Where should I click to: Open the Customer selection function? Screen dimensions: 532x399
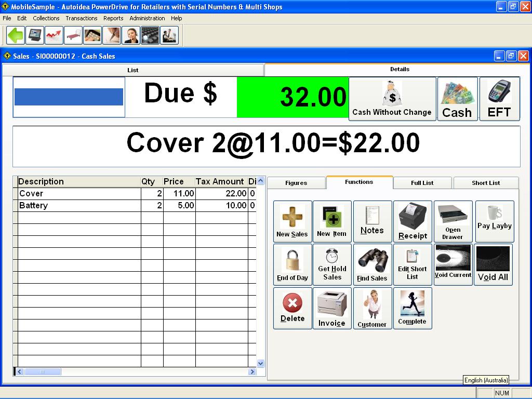(x=372, y=308)
